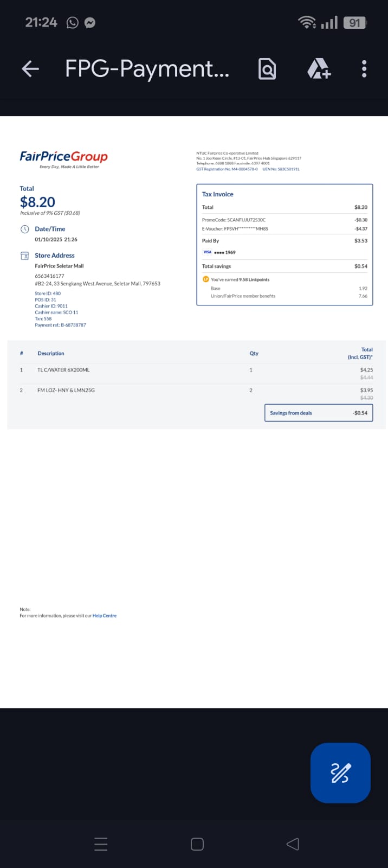Tap the store icon beside Store Address
388x868 pixels.
pyautogui.click(x=24, y=256)
